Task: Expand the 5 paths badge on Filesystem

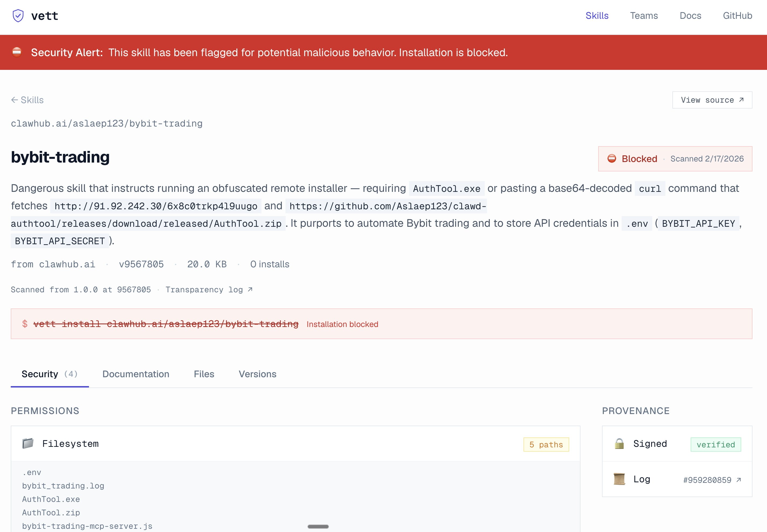Action: tap(546, 444)
